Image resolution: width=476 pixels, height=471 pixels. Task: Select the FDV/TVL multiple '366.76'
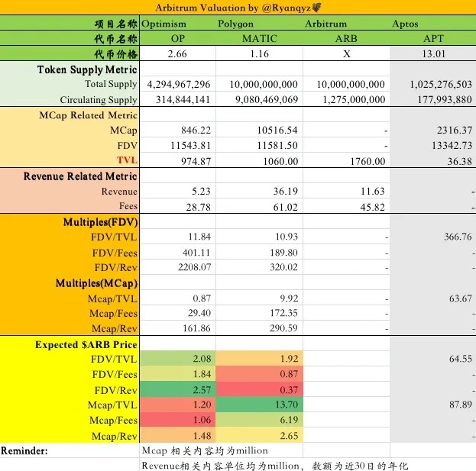pyautogui.click(x=458, y=237)
